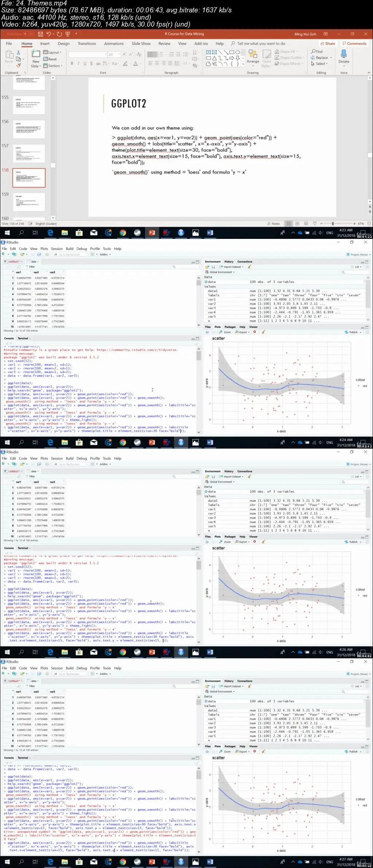The image size is (373, 868).
Task: Select slide 159 thumbnail in PowerPoint
Action: [29, 202]
